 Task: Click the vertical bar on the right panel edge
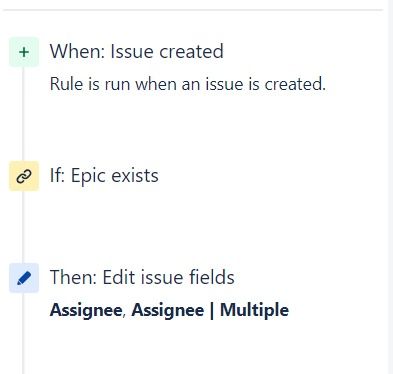click(x=391, y=187)
